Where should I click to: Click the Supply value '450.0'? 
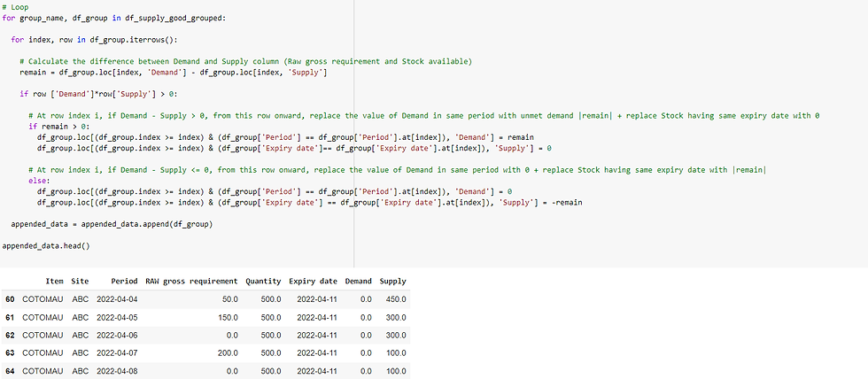[x=395, y=299]
